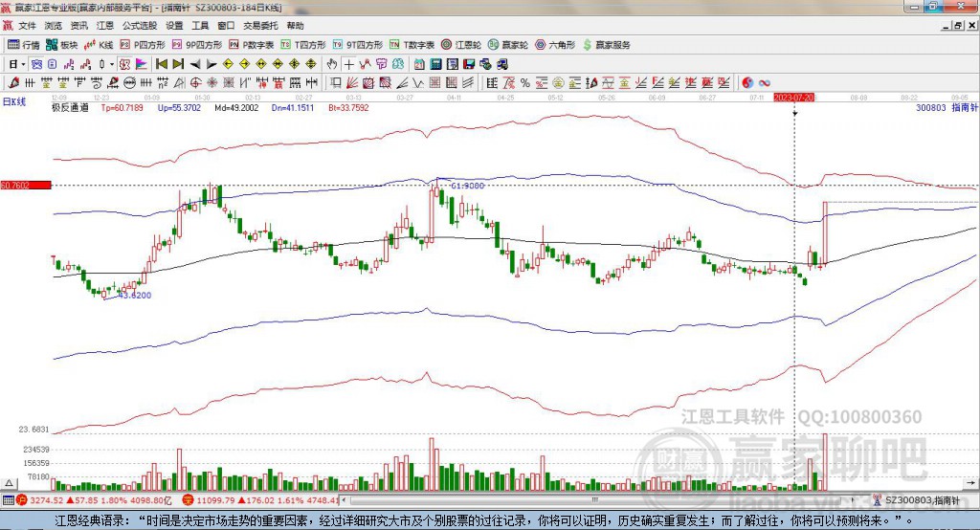Open the P数字表 tool
The height and width of the screenshot is (530, 980).
pyautogui.click(x=252, y=45)
